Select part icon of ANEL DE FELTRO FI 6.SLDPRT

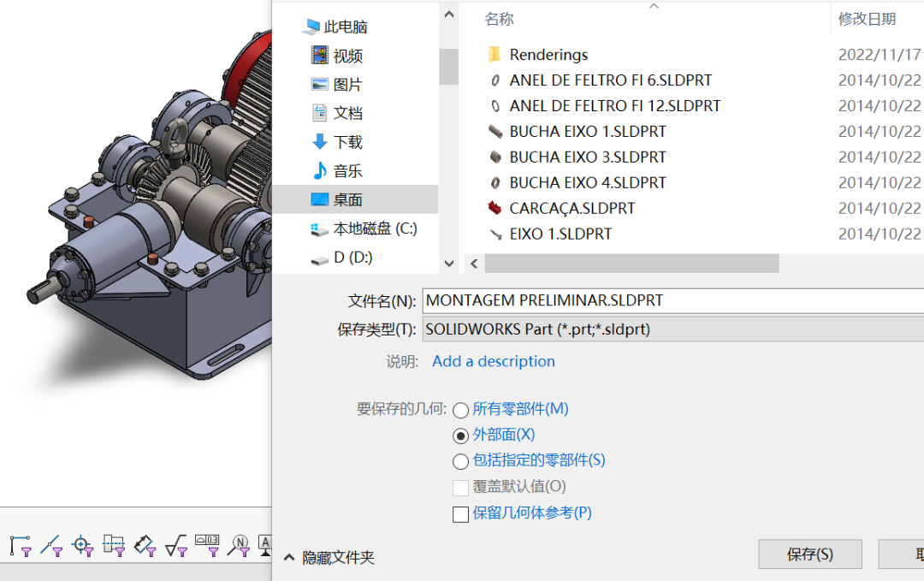(495, 80)
